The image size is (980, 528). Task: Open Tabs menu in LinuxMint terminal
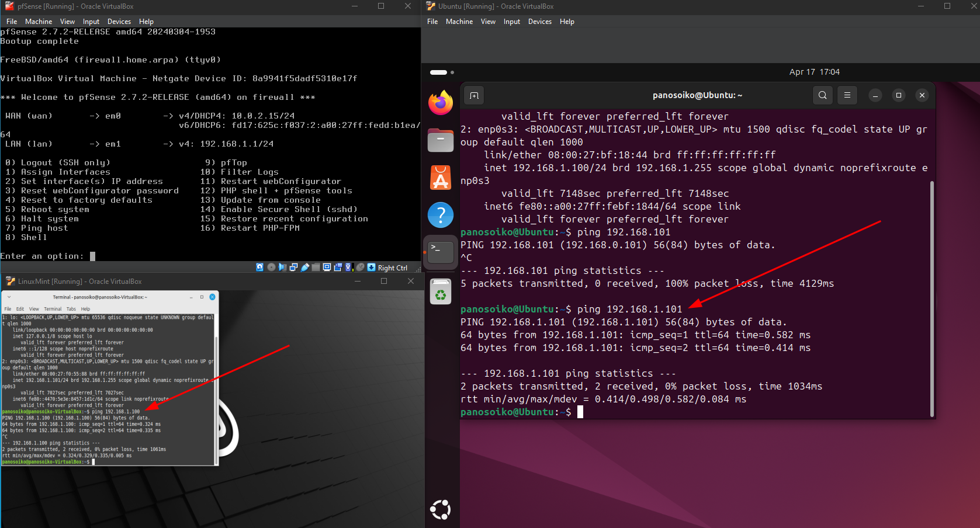click(71, 309)
